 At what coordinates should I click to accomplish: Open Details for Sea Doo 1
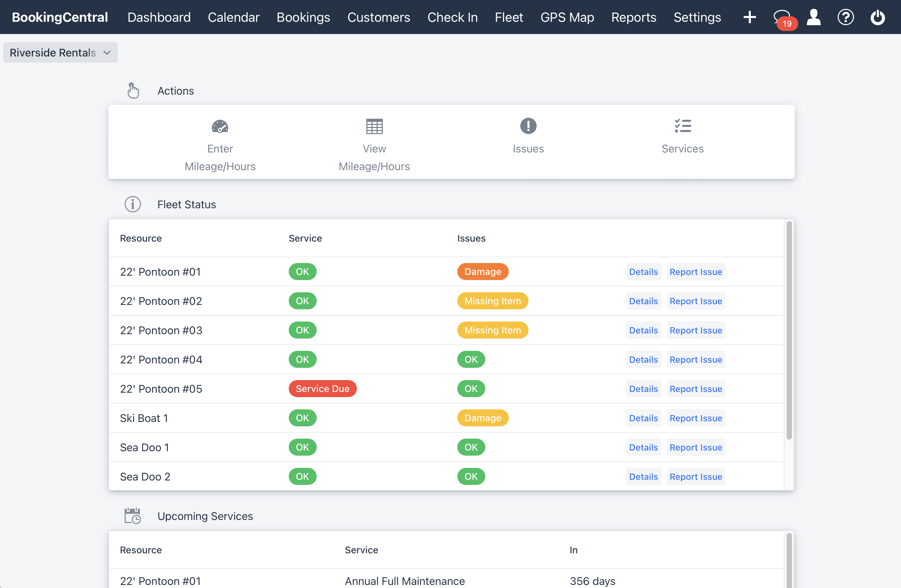tap(643, 447)
